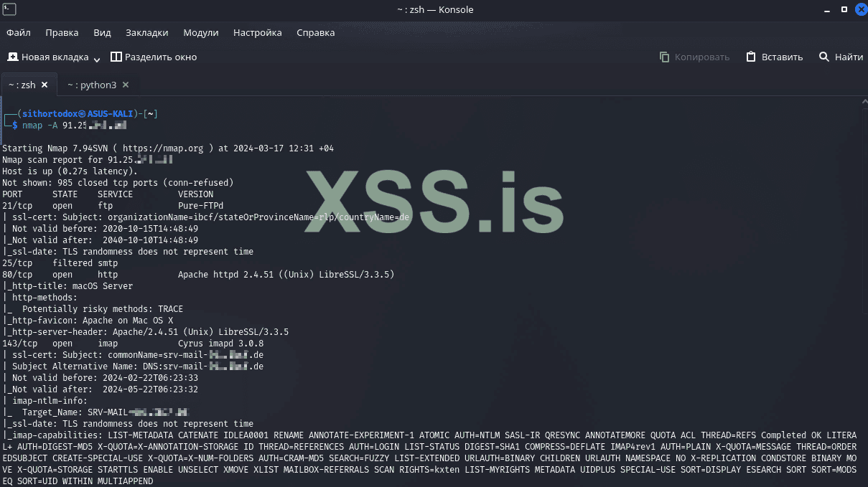Click 'Host is up (0.27s latency).' line
Viewport: 868px width, 487px height.
(70, 171)
